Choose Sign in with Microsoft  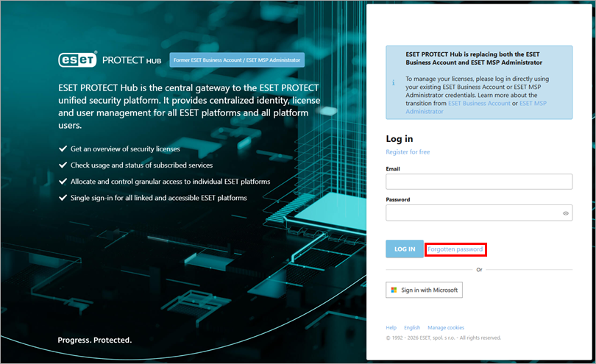click(x=424, y=290)
